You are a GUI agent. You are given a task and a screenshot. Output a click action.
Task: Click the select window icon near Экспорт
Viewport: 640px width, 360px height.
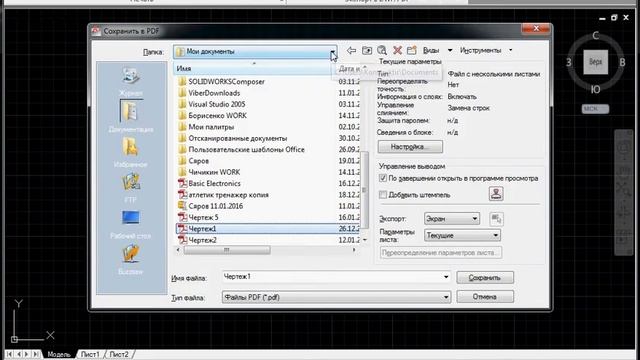tap(496, 219)
